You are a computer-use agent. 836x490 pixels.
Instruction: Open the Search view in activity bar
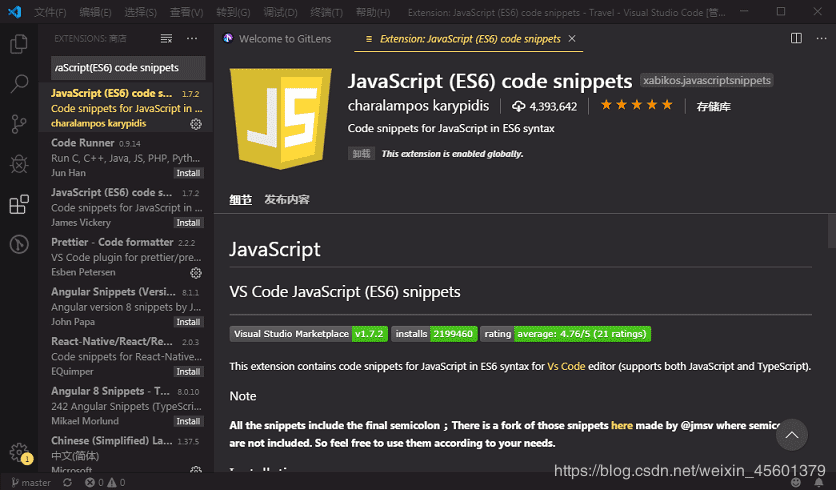coord(18,84)
